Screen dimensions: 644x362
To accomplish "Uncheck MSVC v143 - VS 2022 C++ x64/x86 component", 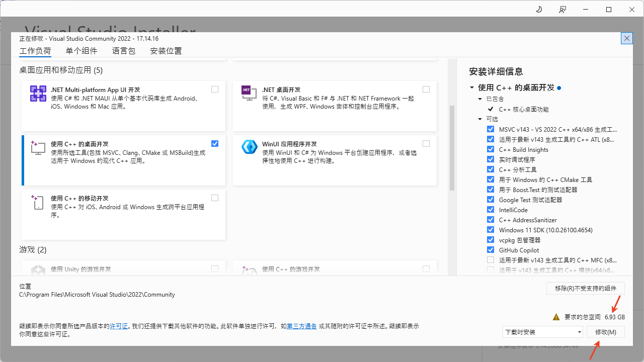I will pyautogui.click(x=491, y=129).
